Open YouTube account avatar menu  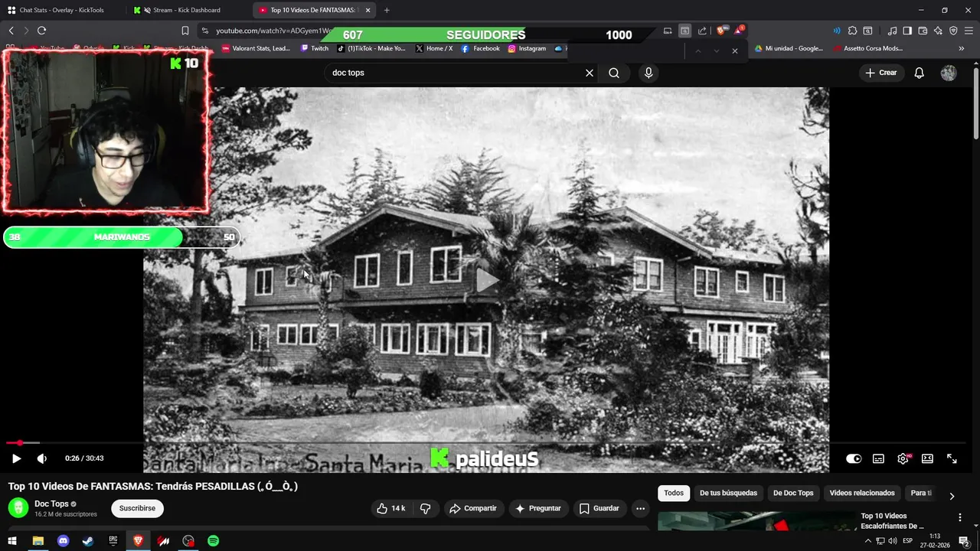tap(949, 73)
